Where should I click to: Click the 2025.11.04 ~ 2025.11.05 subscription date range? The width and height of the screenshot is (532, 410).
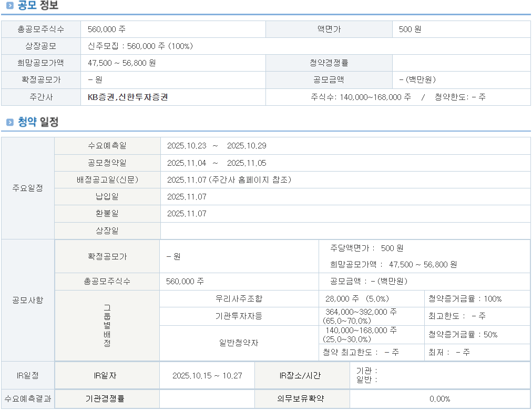[217, 163]
